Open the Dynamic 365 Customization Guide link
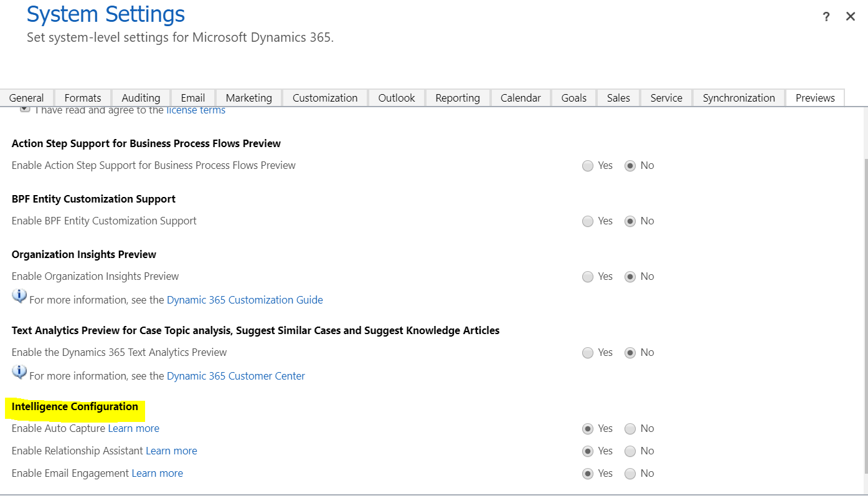The width and height of the screenshot is (868, 498). click(x=245, y=300)
